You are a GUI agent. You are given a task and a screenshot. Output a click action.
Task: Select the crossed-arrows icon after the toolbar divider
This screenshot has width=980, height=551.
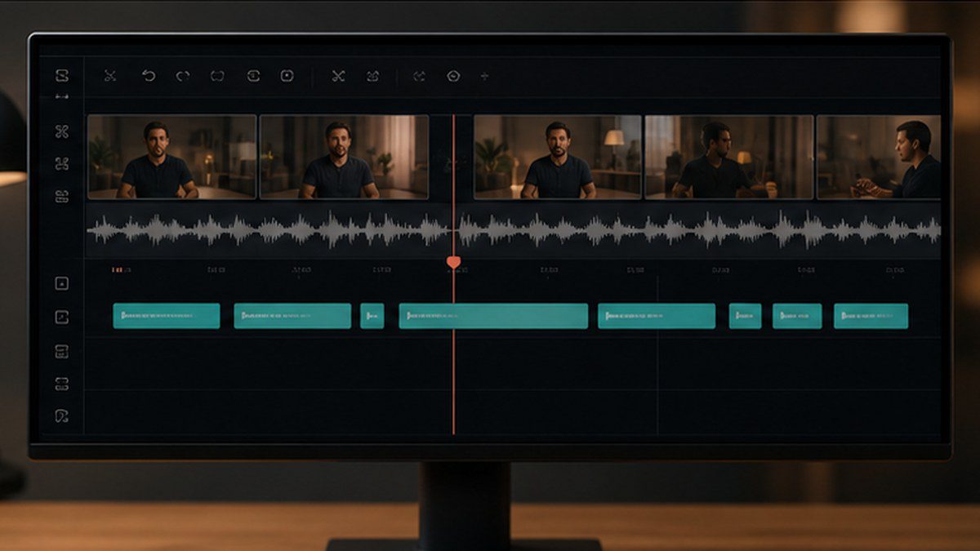click(338, 76)
